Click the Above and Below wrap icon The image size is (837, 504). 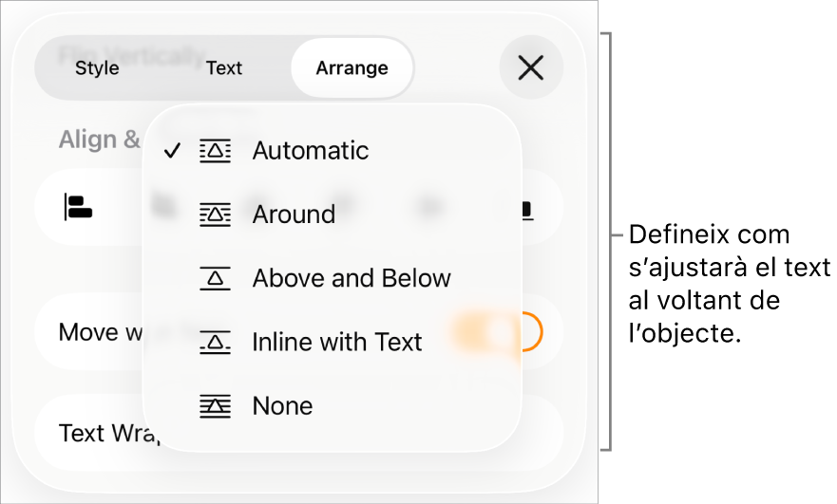[x=215, y=278]
